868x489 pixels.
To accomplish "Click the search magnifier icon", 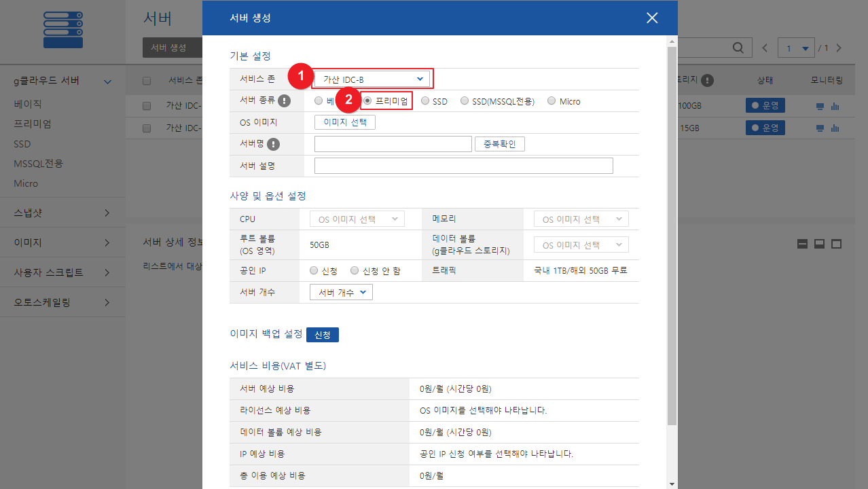I will point(738,48).
